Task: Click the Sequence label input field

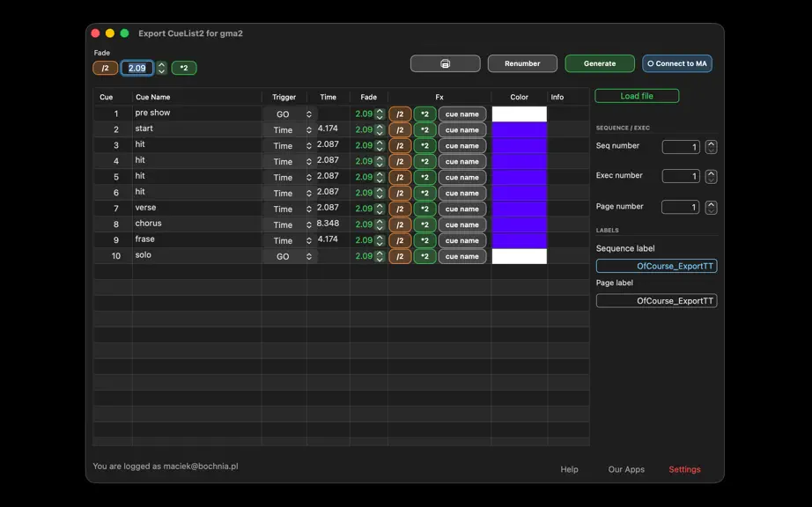Action: pyautogui.click(x=656, y=266)
